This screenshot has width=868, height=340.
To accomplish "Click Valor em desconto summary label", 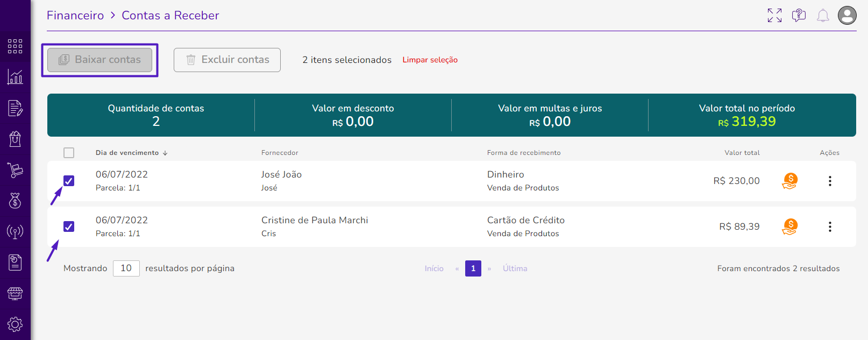I will pos(353,108).
